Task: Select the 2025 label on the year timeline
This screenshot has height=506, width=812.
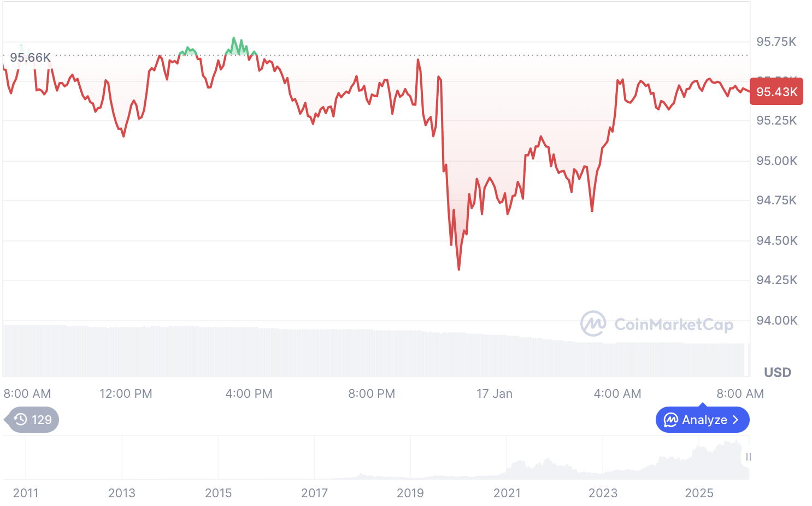Action: [x=699, y=493]
